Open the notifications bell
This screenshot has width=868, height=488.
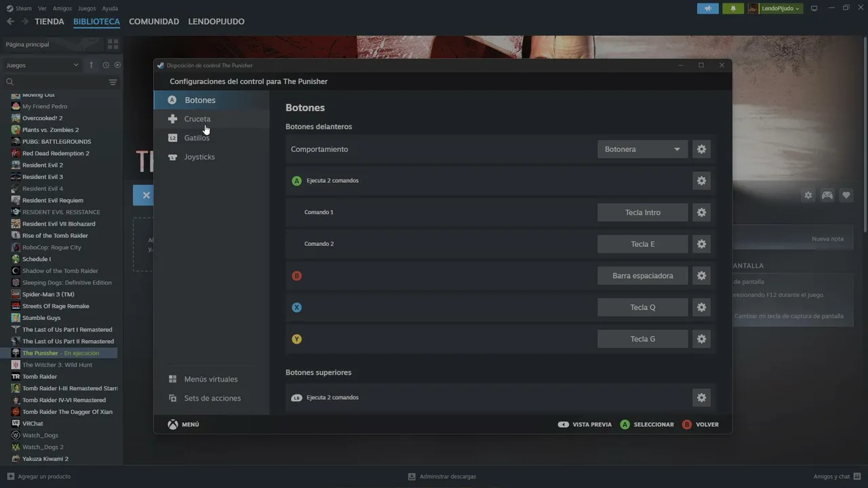[733, 8]
